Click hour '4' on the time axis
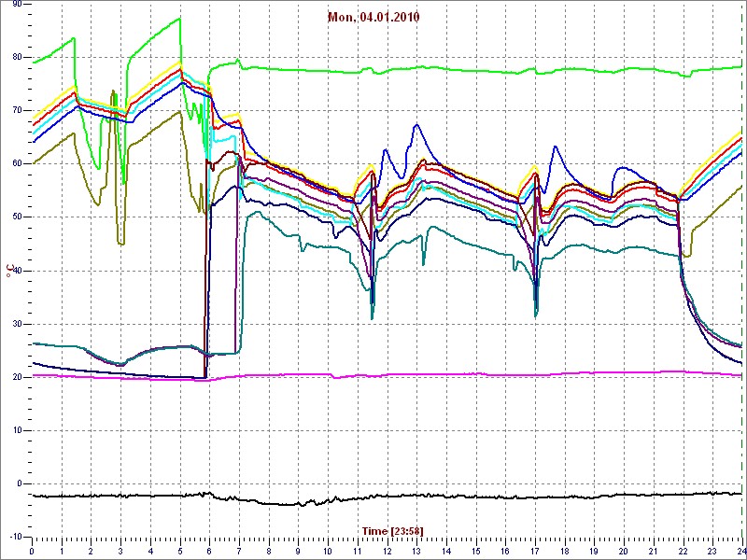This screenshot has width=747, height=560. (150, 550)
